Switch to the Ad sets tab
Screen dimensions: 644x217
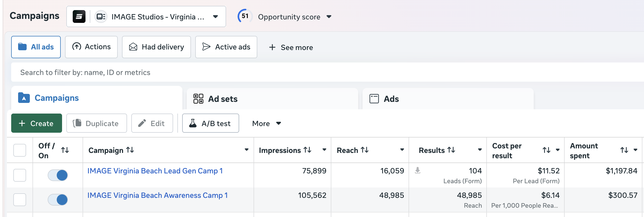(272, 99)
